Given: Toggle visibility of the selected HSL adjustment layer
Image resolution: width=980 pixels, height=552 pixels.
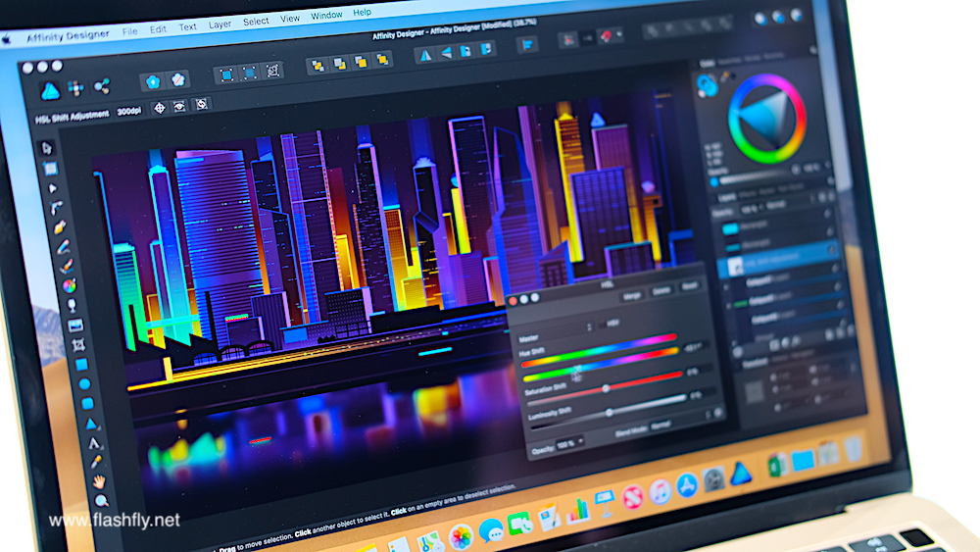Looking at the screenshot, I should click(832, 249).
